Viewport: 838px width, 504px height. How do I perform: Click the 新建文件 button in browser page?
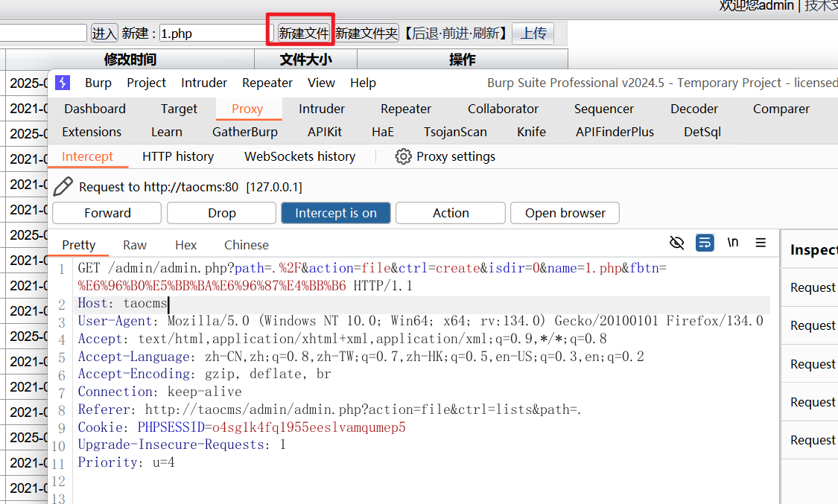pyautogui.click(x=304, y=33)
